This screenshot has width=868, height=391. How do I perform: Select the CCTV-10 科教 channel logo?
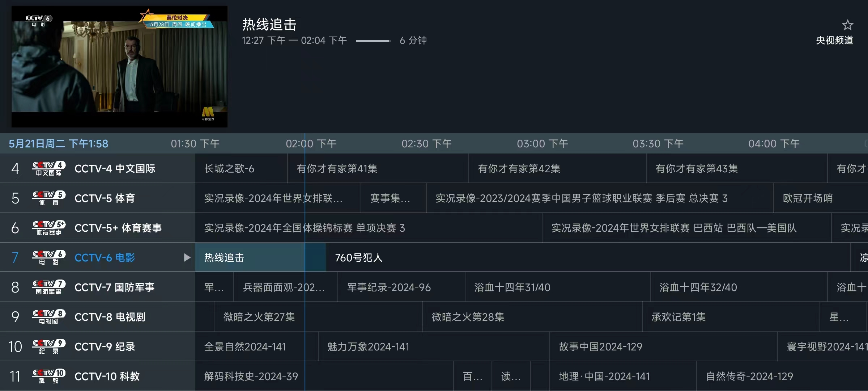pyautogui.click(x=49, y=376)
